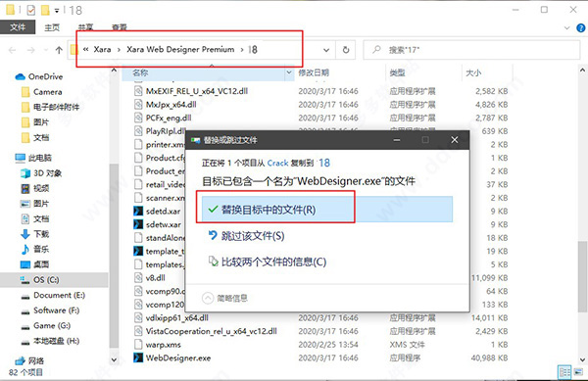Click the file list vertical scrollbar
The image size is (588, 381).
point(582,276)
